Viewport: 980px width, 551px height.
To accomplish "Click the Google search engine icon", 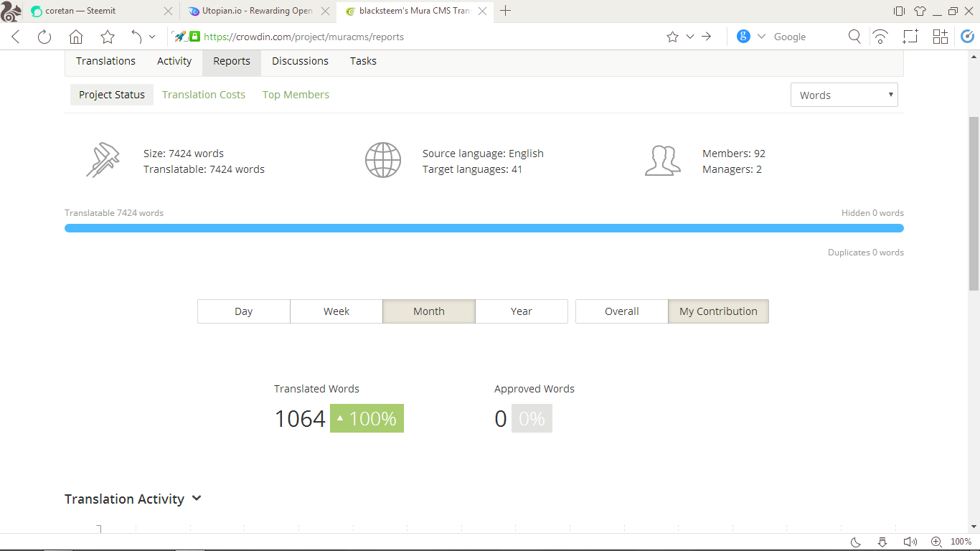I will click(x=744, y=37).
